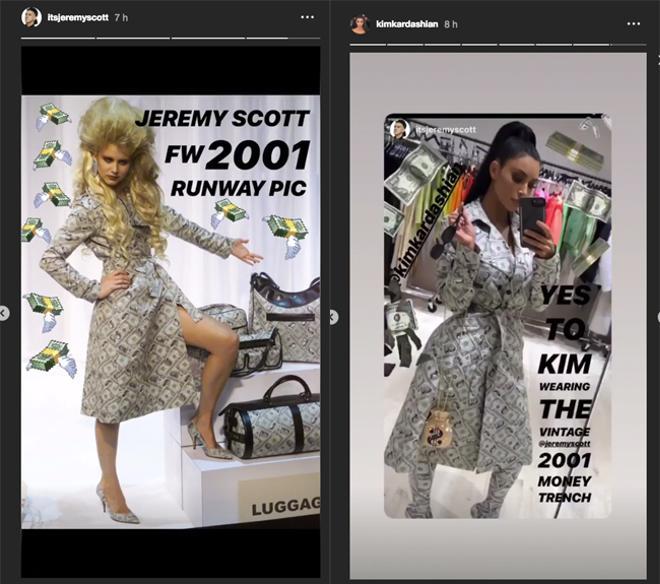Open itsjeremyscott profile avatar in left story
The width and height of the screenshot is (660, 584).
(x=31, y=17)
